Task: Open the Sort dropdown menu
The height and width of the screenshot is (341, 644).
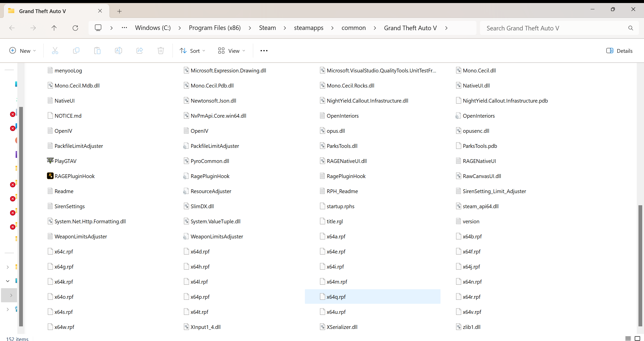Action: coord(192,51)
